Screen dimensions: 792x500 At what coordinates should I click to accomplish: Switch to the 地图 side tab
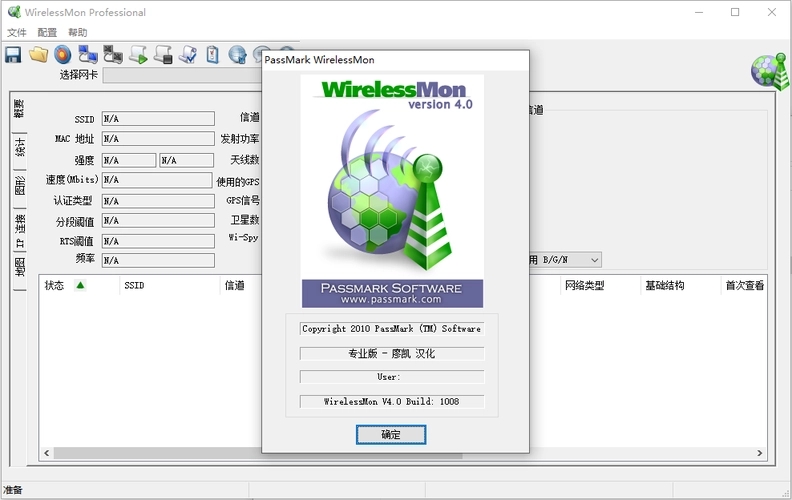19,268
